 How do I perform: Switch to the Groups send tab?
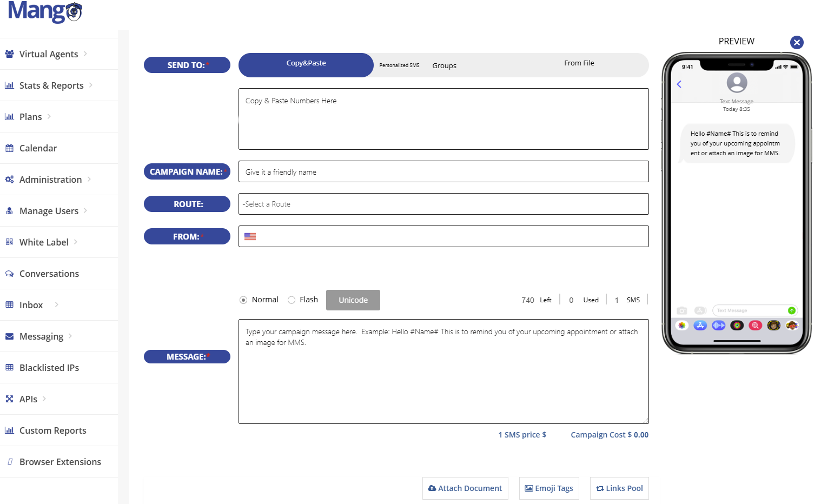(x=444, y=65)
